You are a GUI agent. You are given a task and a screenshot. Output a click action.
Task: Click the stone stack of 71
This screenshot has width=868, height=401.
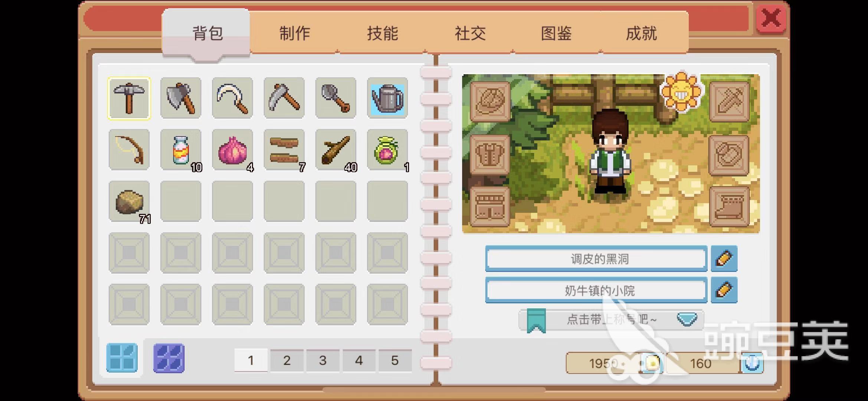[129, 202]
